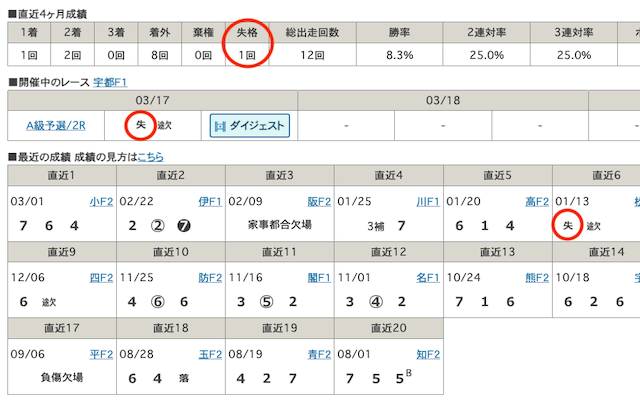Click the film icon on the ダイジェスト button

220,127
